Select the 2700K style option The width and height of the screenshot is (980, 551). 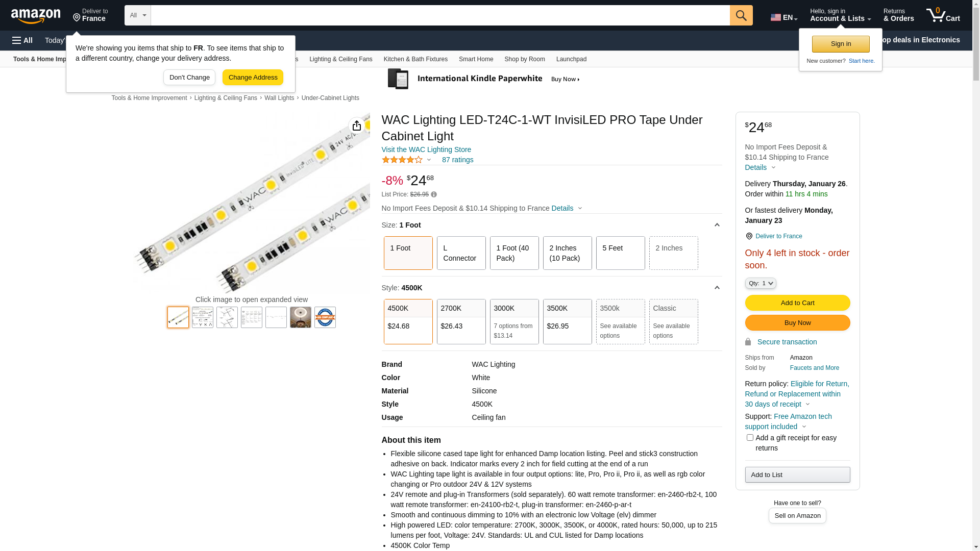pos(461,321)
